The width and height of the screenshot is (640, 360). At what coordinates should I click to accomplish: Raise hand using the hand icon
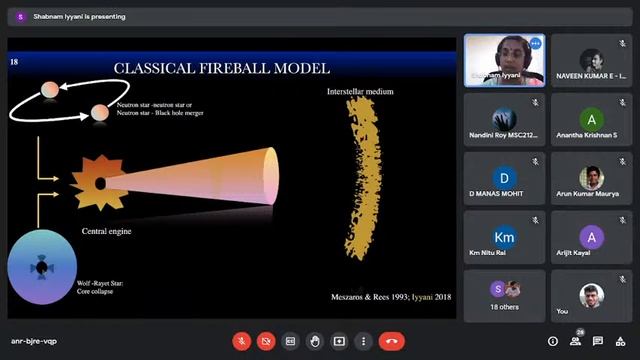(x=315, y=341)
